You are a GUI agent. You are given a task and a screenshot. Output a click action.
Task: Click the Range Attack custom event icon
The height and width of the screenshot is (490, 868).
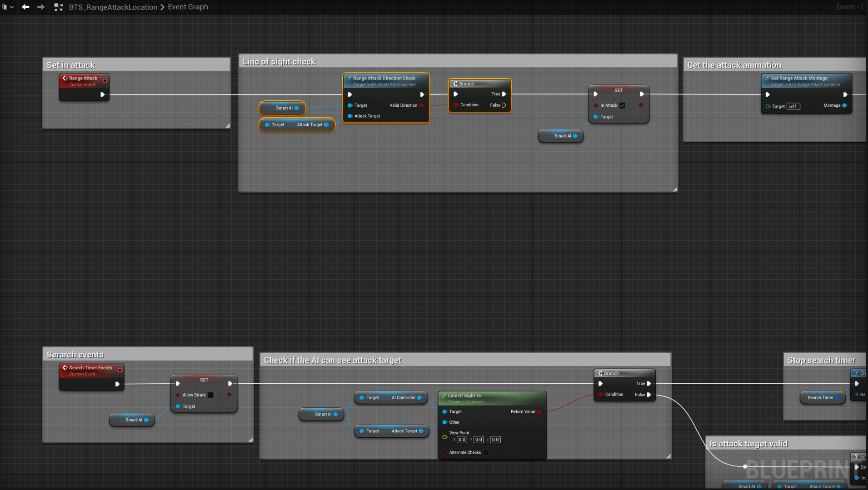tap(65, 78)
